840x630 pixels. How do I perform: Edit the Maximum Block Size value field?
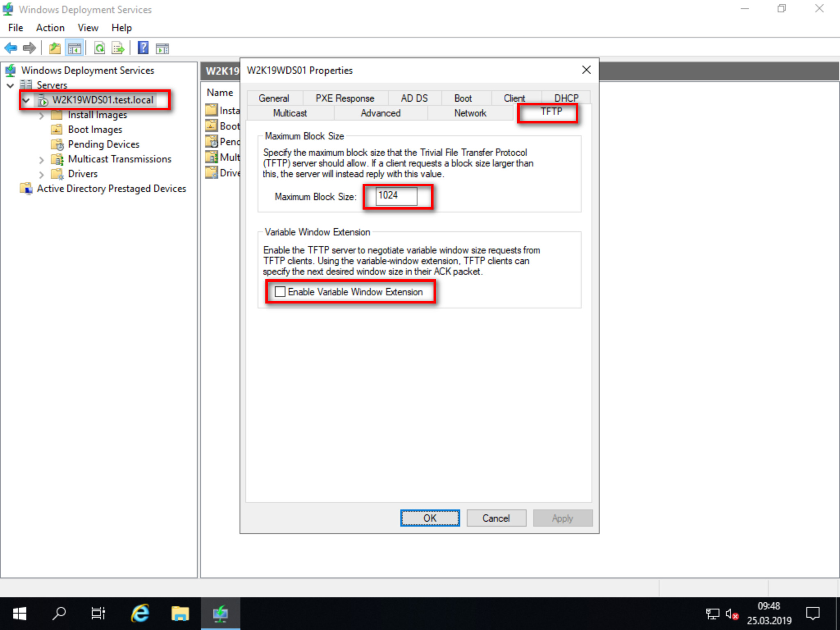coord(397,196)
